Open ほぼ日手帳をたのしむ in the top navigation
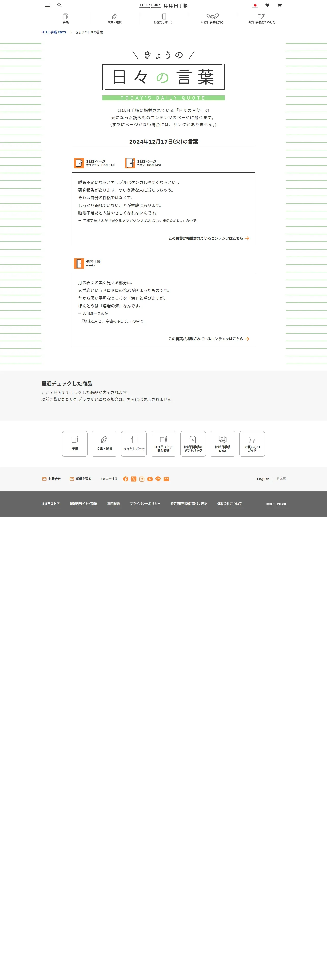Viewport: 327px width, 980px height. tap(262, 19)
